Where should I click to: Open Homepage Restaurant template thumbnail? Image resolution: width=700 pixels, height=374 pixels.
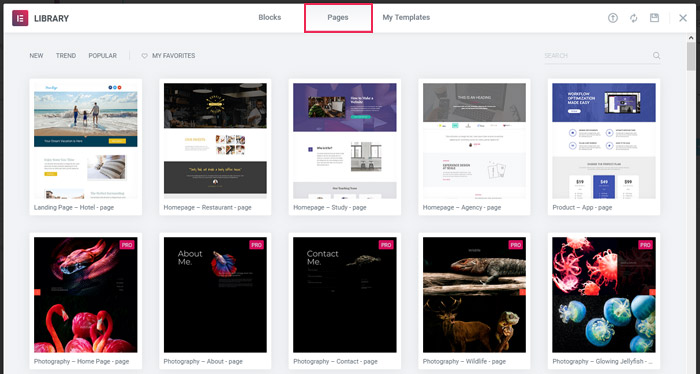click(215, 141)
